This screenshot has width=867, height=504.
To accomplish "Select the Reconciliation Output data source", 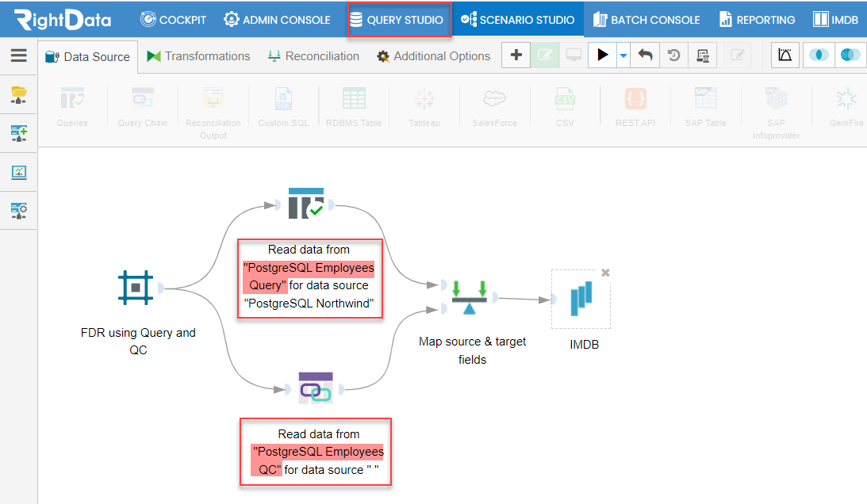I will tap(213, 113).
